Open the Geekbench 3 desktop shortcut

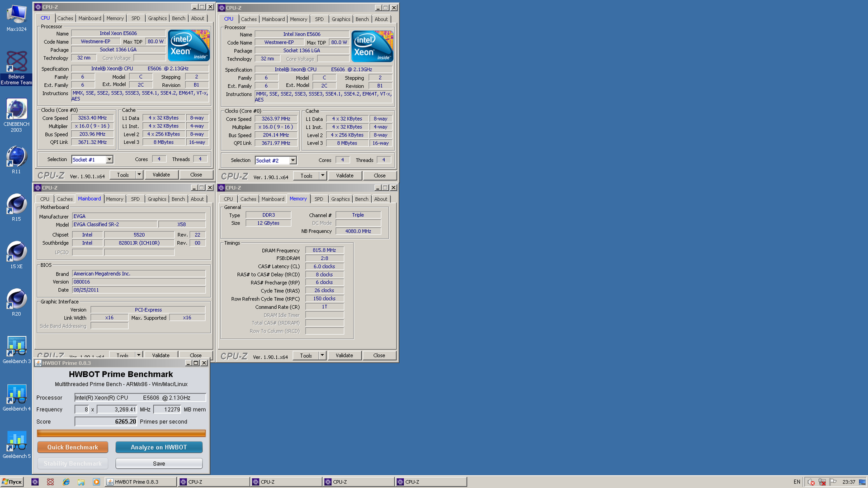(16, 350)
